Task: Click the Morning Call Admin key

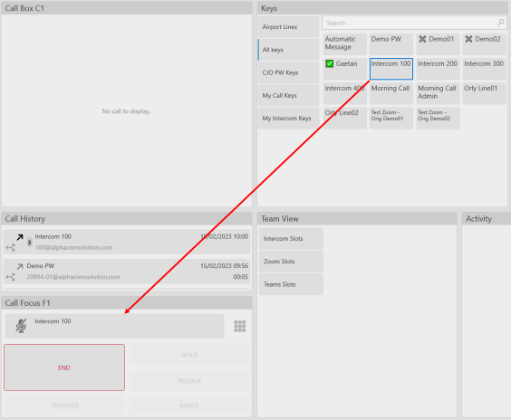Action: pos(438,93)
